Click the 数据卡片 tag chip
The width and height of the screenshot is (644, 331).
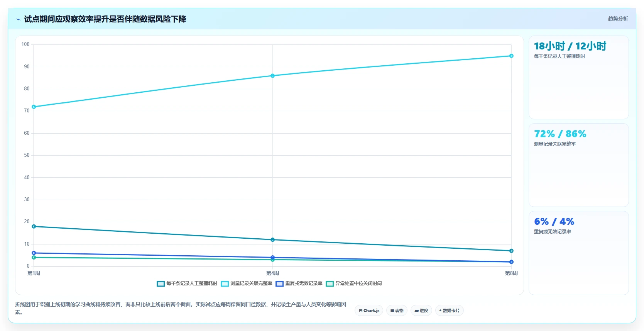click(x=449, y=311)
